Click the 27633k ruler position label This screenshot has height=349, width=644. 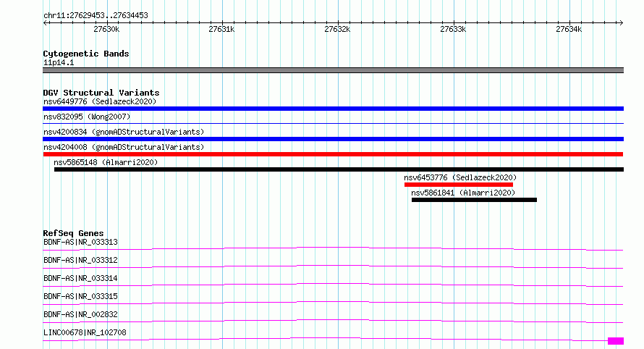coord(453,29)
